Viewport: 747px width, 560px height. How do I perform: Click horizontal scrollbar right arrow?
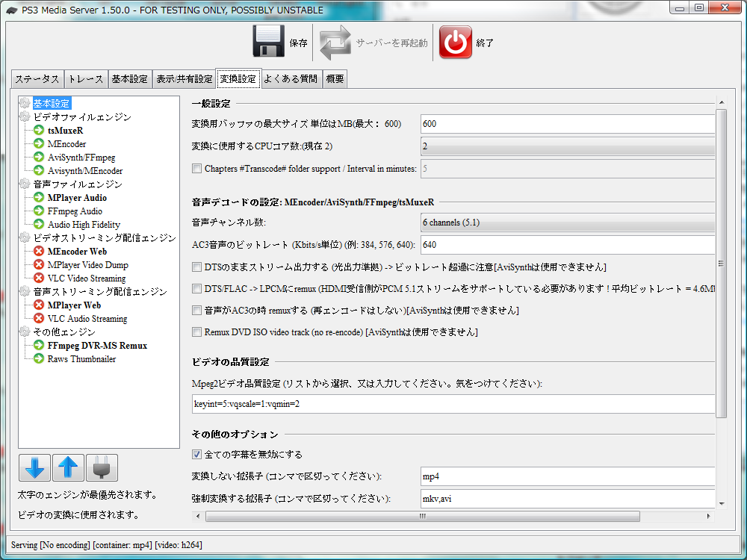pos(708,516)
